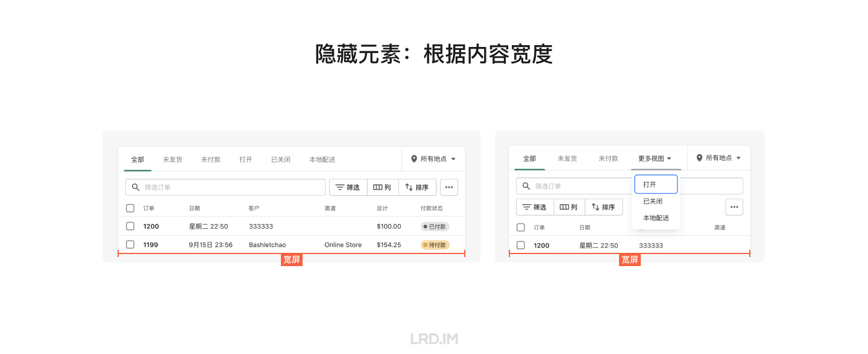
Task: Click the Online Store channel cell
Action: [343, 245]
